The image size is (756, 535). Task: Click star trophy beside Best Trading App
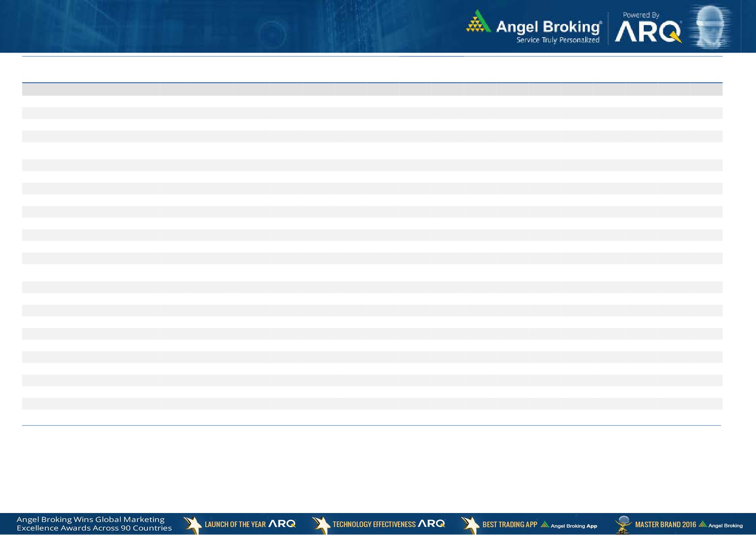coord(470,524)
